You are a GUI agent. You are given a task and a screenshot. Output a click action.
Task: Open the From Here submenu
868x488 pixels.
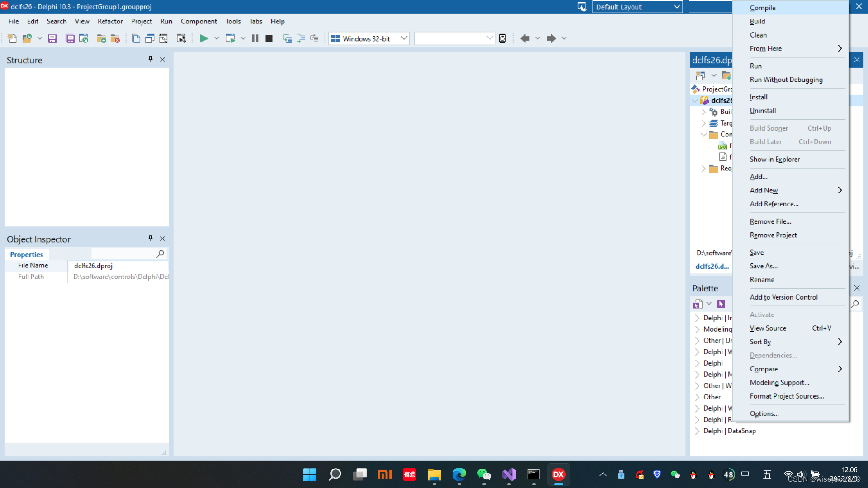pos(791,48)
